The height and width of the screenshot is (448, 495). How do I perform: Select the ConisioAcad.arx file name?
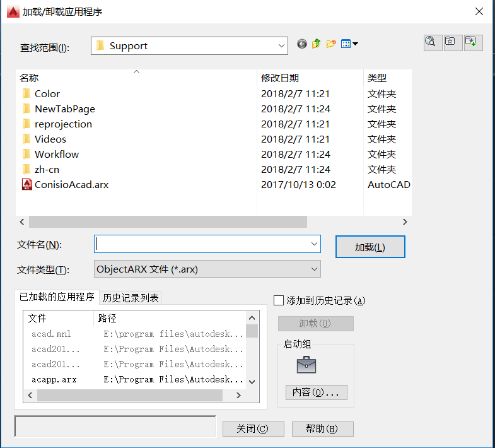(x=72, y=184)
